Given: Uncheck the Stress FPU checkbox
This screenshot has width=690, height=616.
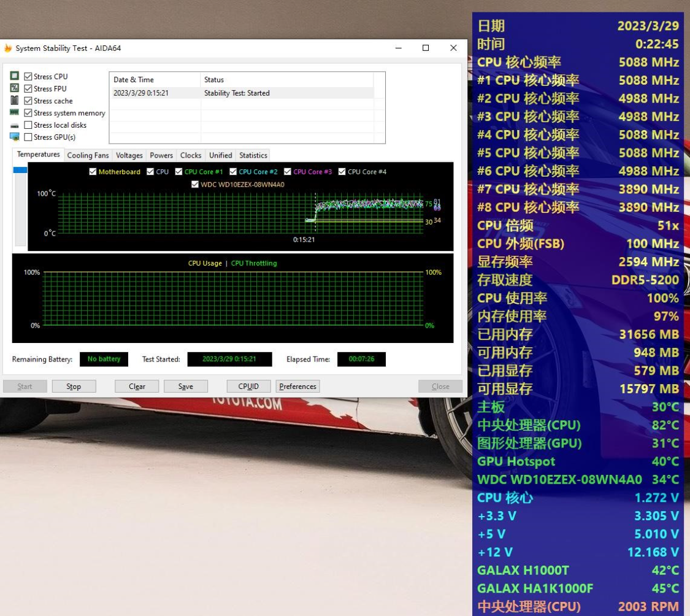Looking at the screenshot, I should (28, 88).
